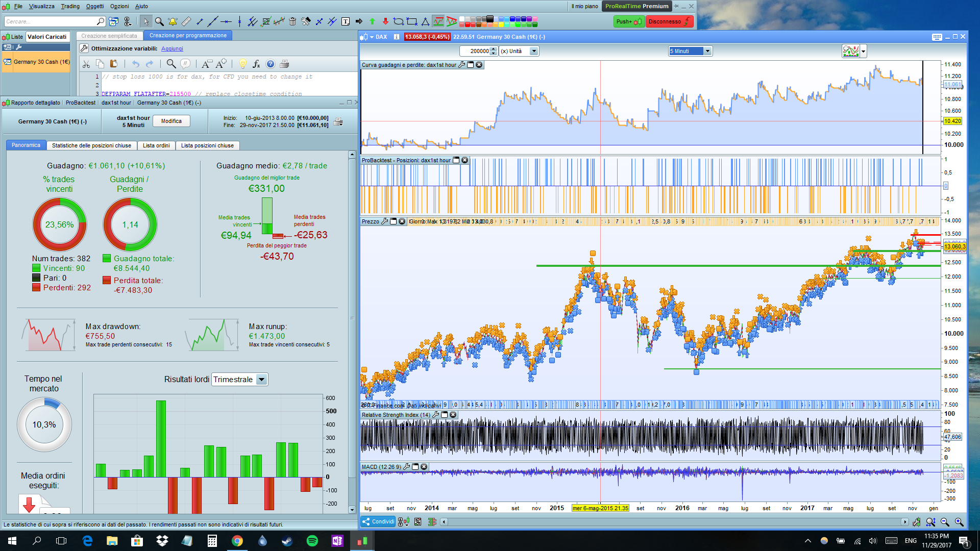Viewport: 980px width, 551px height.
Task: Open the Oggetti menu
Action: click(x=95, y=6)
